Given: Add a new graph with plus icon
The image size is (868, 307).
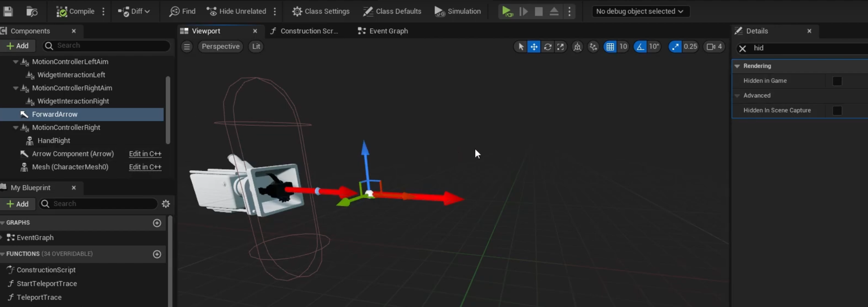Looking at the screenshot, I should [157, 223].
